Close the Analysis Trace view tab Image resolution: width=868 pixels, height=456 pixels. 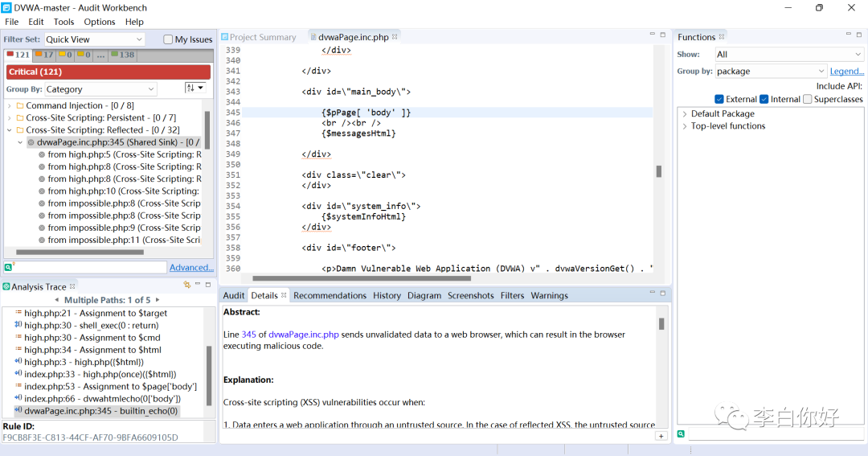point(72,286)
